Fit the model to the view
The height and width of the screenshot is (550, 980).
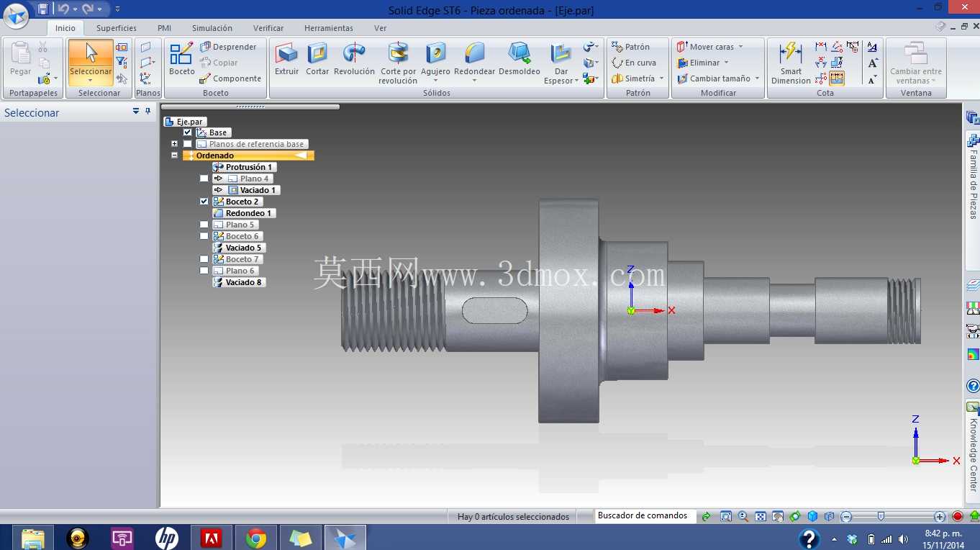pos(761,516)
